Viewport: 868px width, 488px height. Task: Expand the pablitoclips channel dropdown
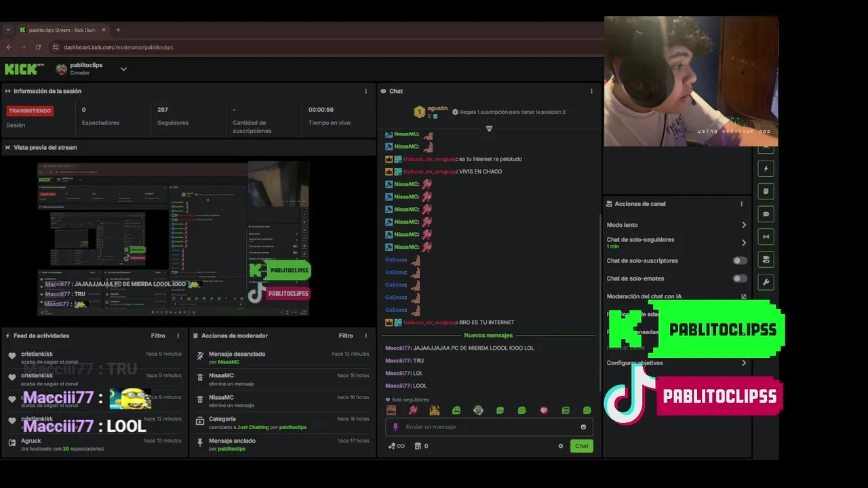coord(123,69)
